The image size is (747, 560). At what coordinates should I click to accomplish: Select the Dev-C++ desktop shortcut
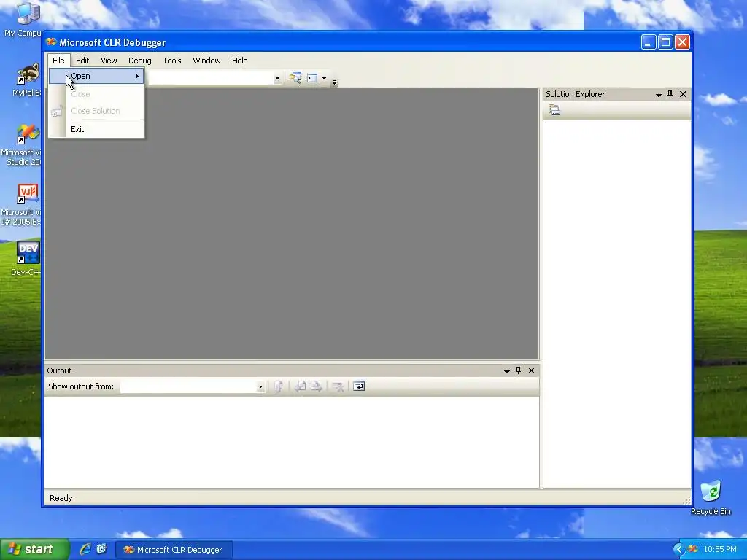(26, 259)
